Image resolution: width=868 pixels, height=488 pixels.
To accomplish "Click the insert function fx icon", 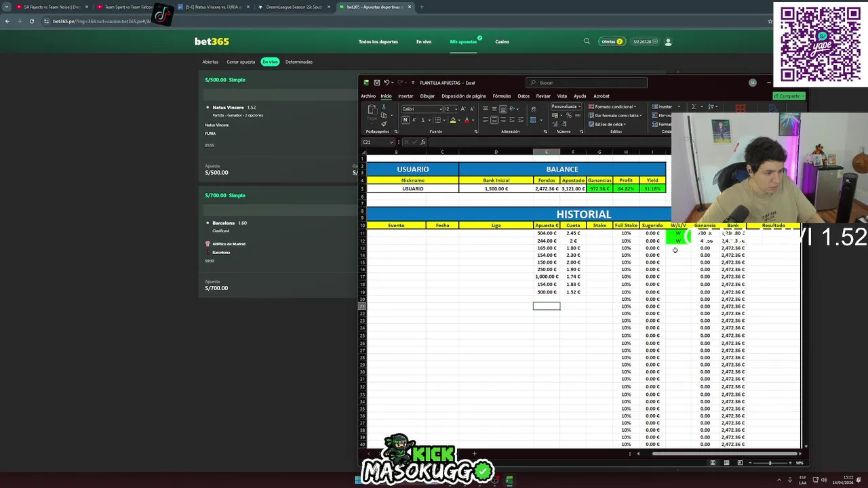I will point(422,142).
